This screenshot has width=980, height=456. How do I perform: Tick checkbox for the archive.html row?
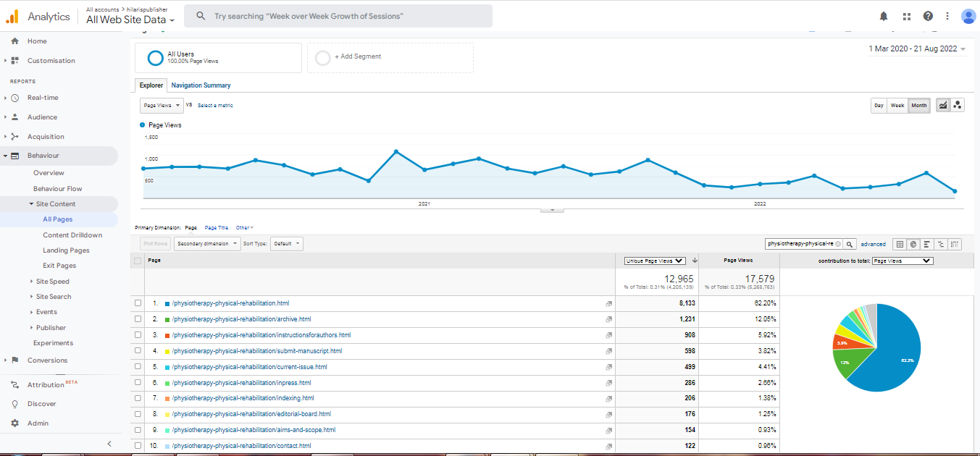click(x=138, y=319)
